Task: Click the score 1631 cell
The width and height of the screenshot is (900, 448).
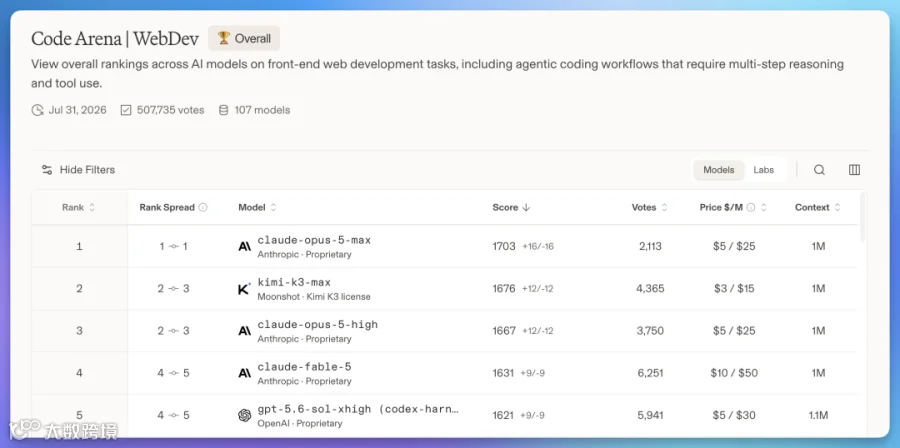Action: (x=503, y=373)
